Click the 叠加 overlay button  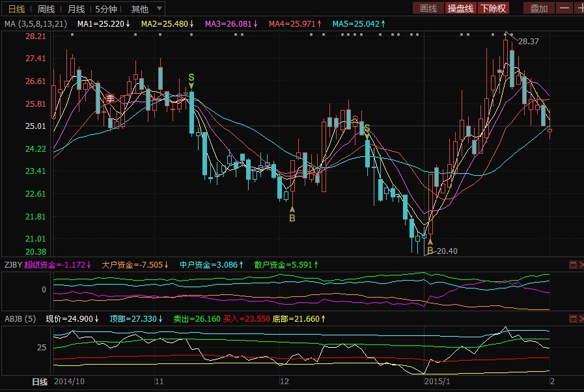[539, 8]
